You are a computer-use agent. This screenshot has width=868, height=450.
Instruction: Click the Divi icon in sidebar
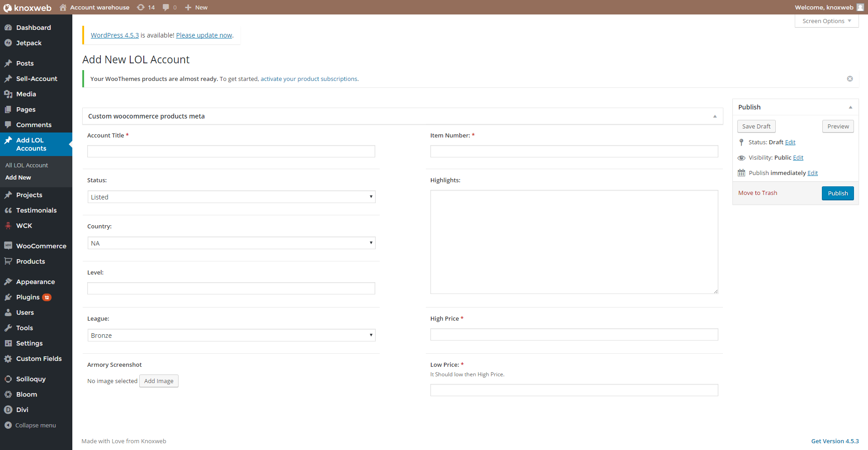coord(8,410)
